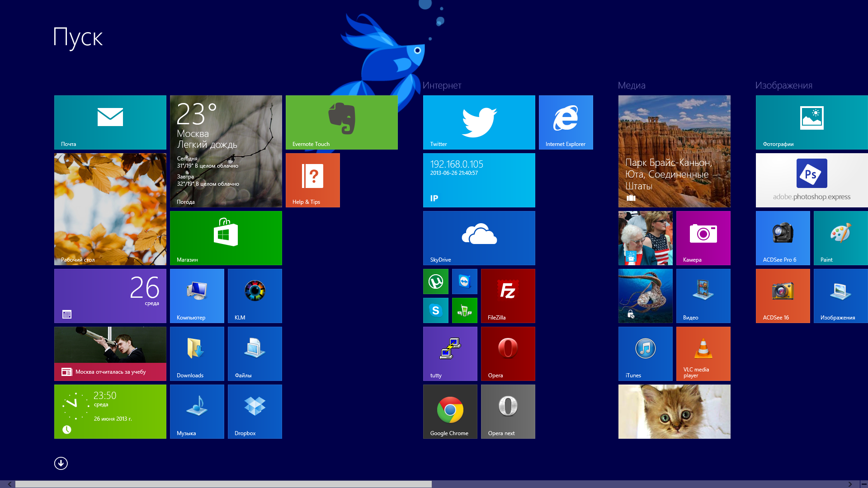Launch the iTunes tile
868x488 pixels.
point(646,354)
